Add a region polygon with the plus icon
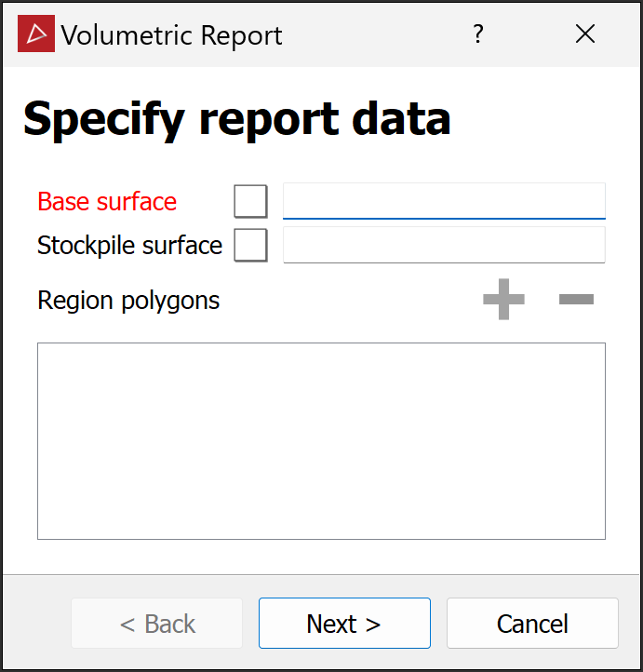The height and width of the screenshot is (672, 643). [x=503, y=300]
